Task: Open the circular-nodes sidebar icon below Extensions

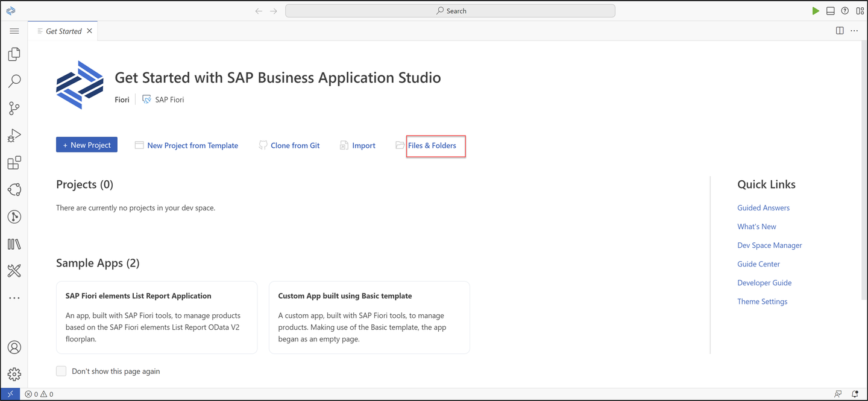Action: 14,190
